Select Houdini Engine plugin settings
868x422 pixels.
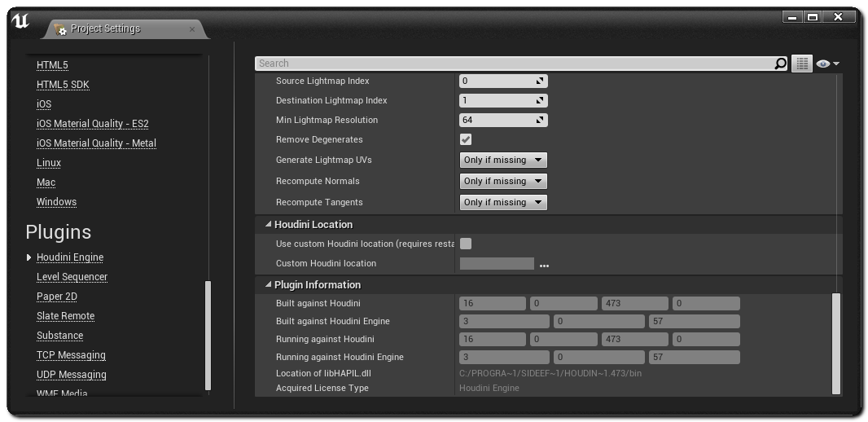[70, 257]
